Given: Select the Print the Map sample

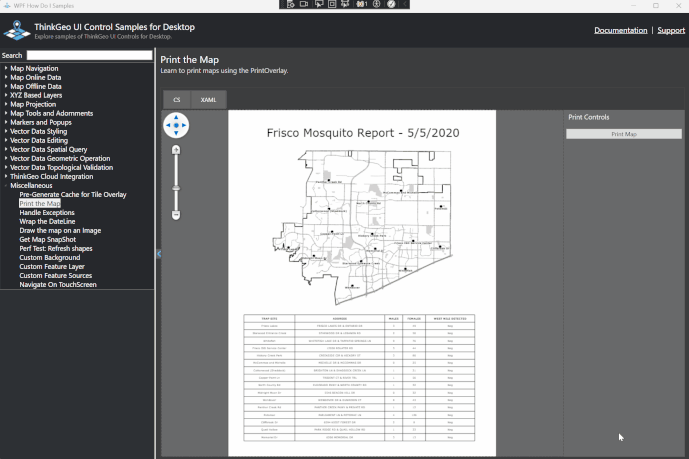Looking at the screenshot, I should (40, 203).
